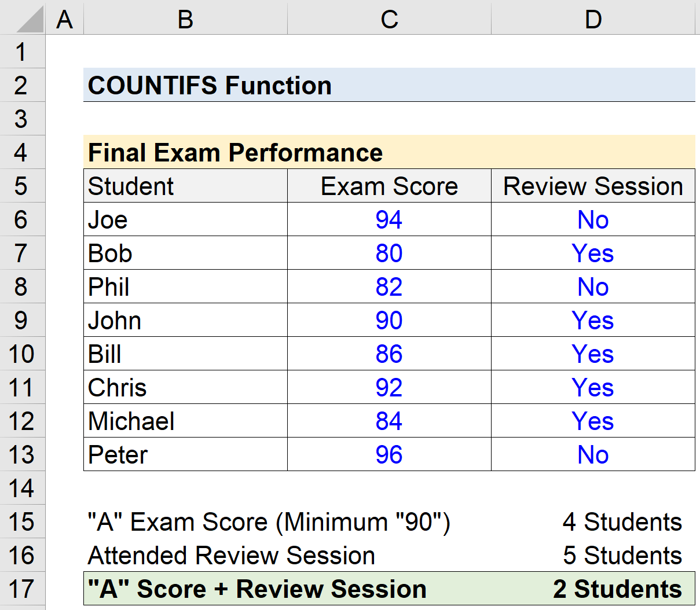700x610 pixels.
Task: Select column D header
Action: pos(593,19)
